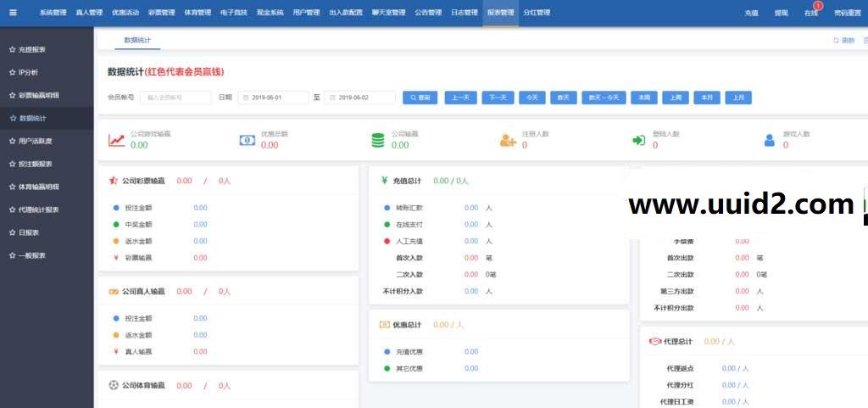Click the red star icon beside 公司彩票输赢
Screen dimensions: 868x408
click(x=114, y=181)
